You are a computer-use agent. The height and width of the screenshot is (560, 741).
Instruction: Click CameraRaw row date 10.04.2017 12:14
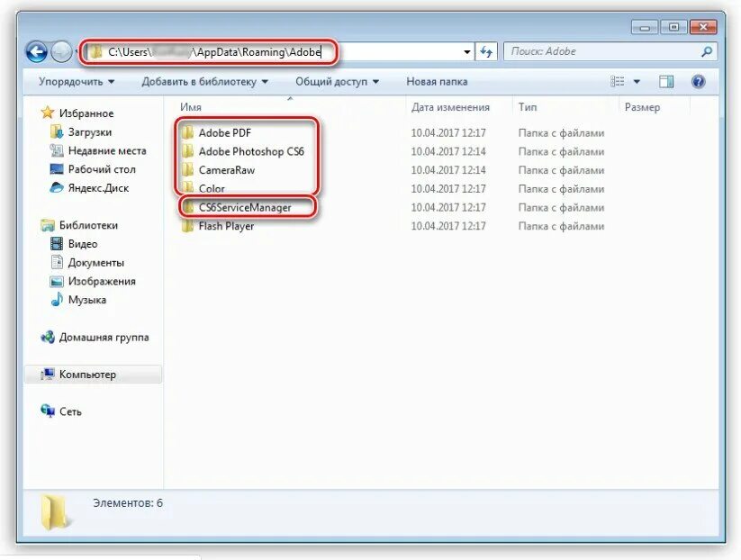(448, 170)
